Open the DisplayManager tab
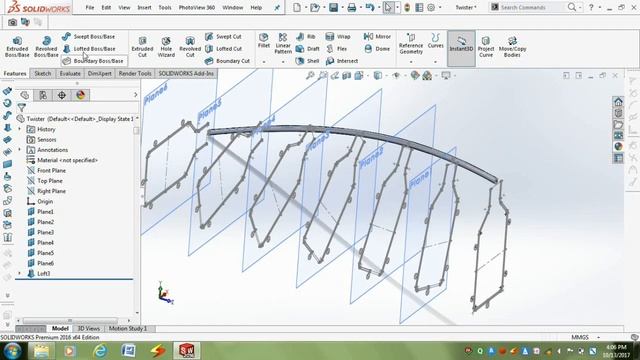Screen dimensions: 640x360 (x=80, y=95)
